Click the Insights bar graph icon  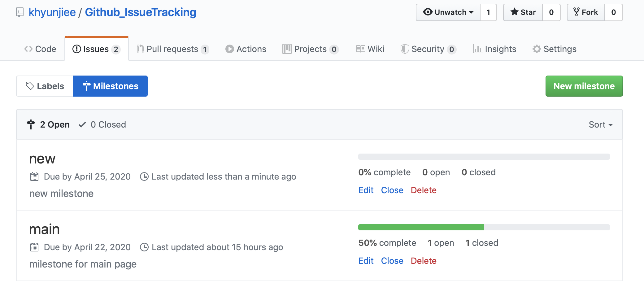pyautogui.click(x=477, y=49)
